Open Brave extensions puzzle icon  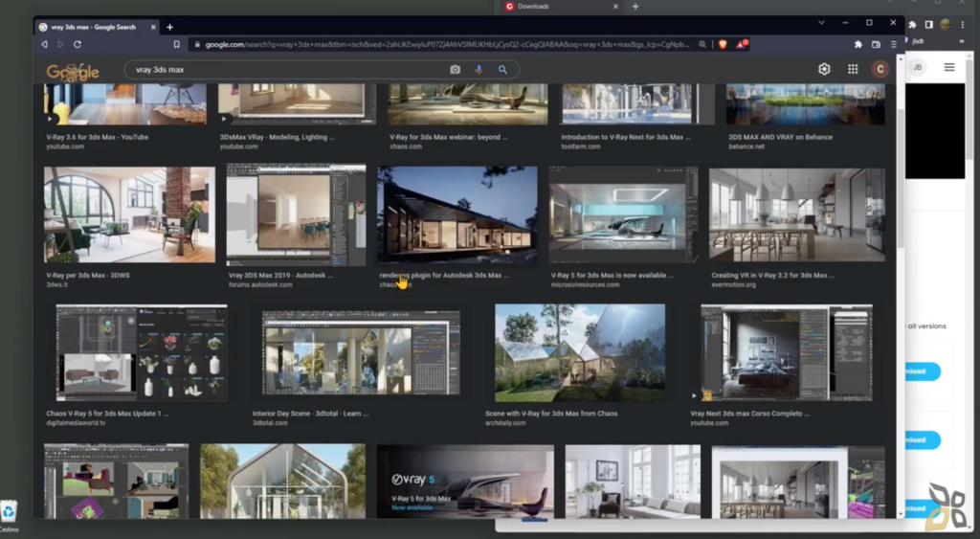(x=858, y=44)
